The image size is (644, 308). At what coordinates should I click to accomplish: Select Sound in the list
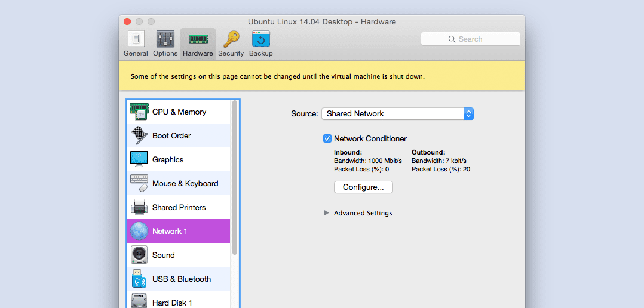pos(178,255)
